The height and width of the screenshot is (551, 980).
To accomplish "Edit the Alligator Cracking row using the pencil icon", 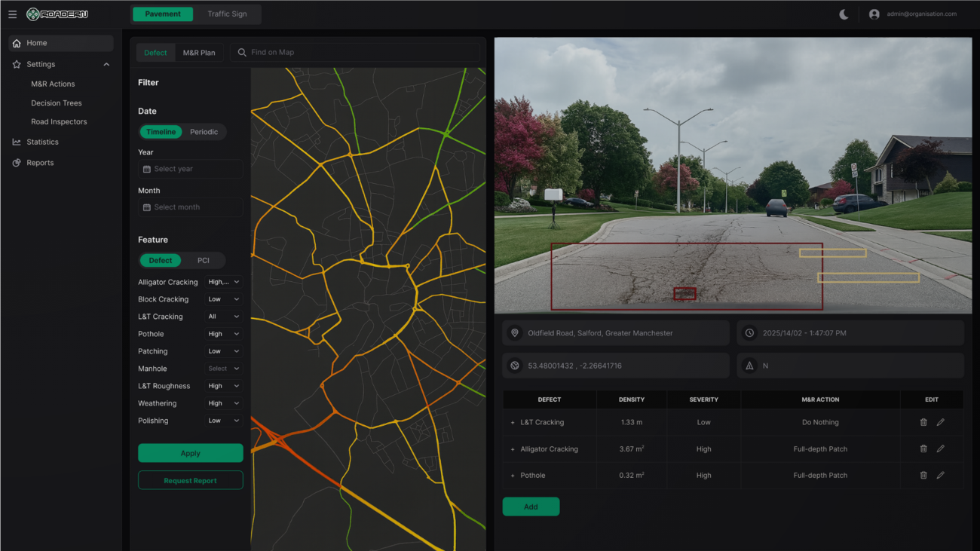I will [940, 448].
